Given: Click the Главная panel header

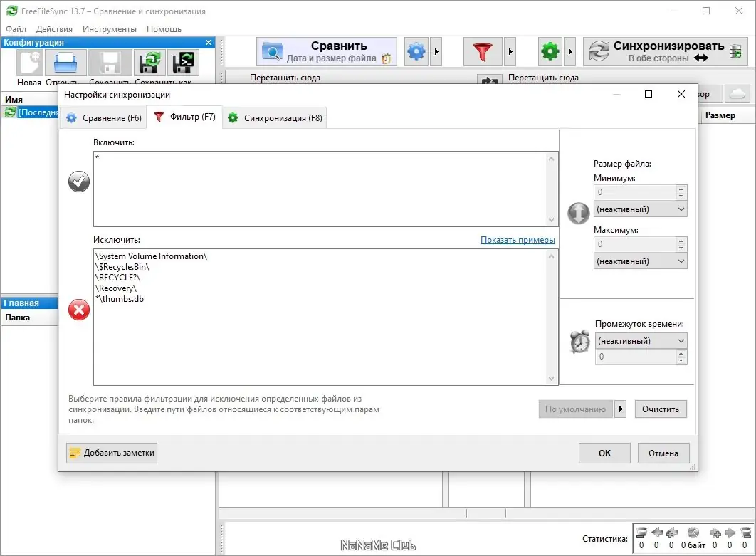Looking at the screenshot, I should click(x=30, y=303).
